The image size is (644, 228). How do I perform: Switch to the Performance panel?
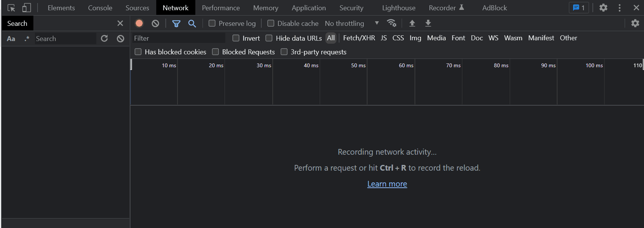point(221,8)
